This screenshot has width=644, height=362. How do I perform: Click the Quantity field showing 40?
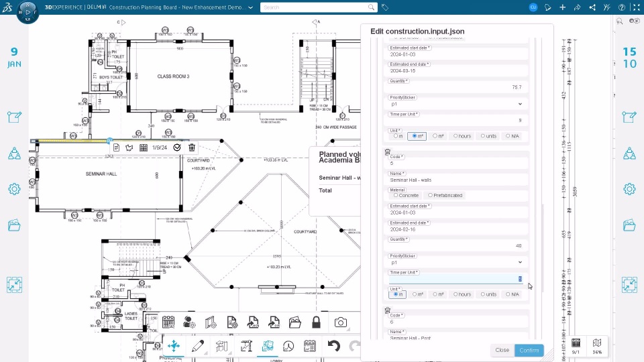coord(456,245)
